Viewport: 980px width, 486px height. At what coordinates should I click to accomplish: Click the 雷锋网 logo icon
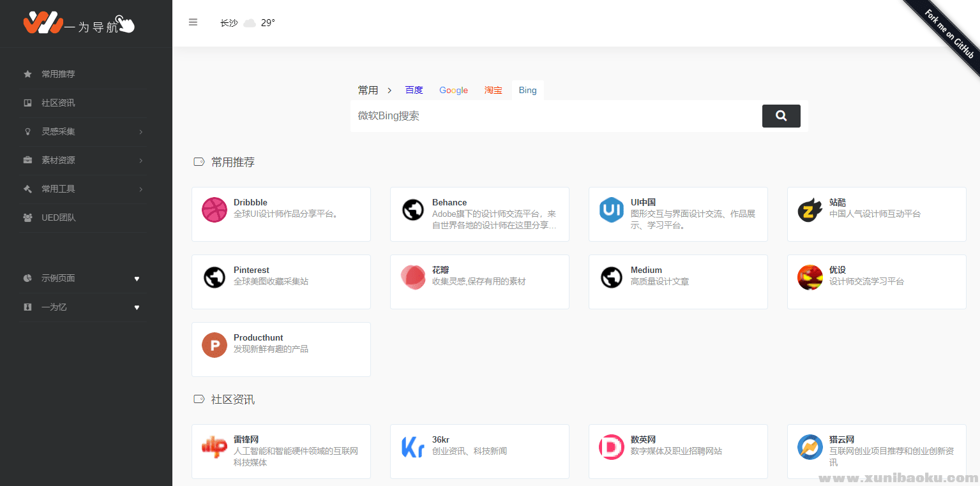click(x=215, y=447)
